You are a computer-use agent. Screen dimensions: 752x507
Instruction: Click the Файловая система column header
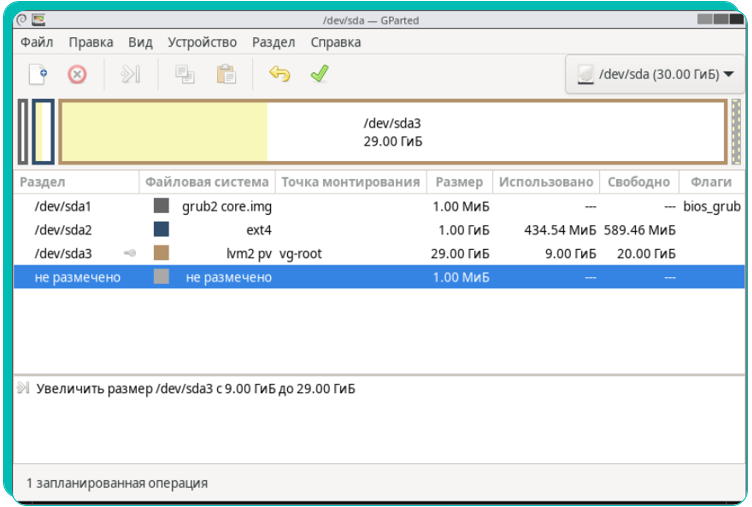click(x=207, y=182)
